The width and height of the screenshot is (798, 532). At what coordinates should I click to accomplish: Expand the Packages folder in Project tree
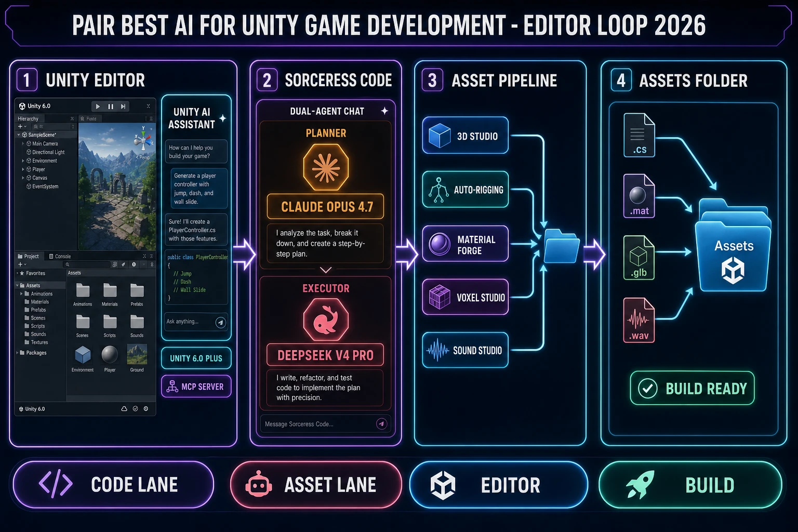[17, 353]
